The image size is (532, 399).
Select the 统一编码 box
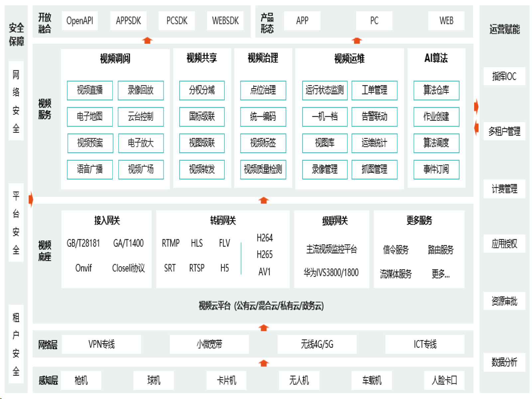tap(263, 117)
